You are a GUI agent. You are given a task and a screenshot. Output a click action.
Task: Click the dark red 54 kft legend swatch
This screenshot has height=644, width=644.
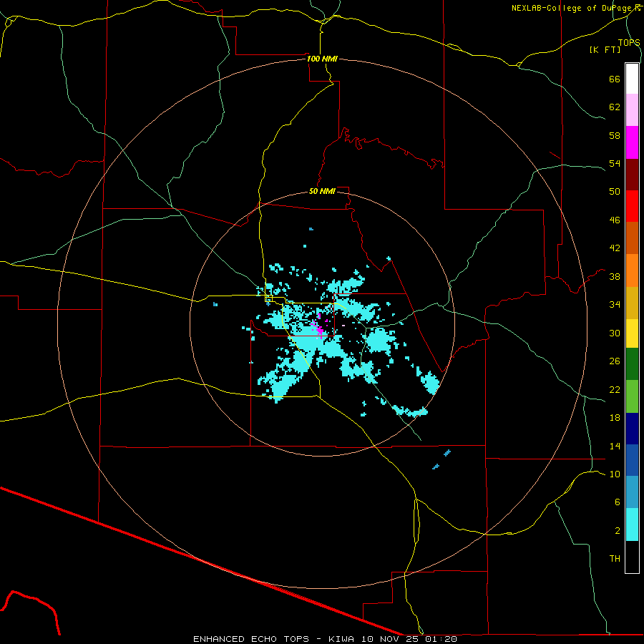point(632,174)
